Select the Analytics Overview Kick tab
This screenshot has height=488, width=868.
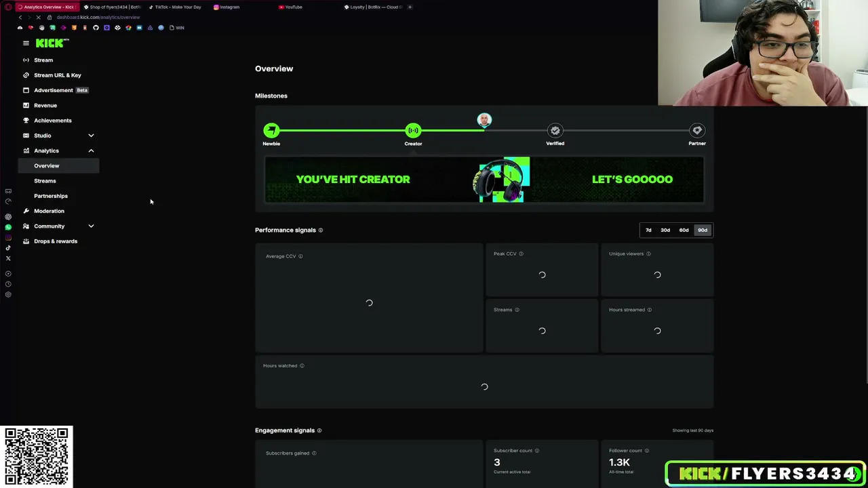click(48, 7)
